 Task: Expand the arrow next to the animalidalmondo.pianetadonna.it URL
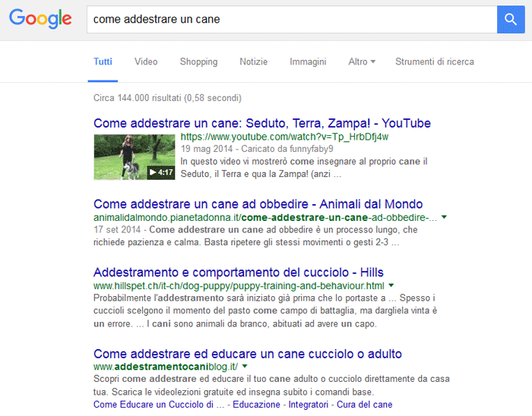click(x=444, y=217)
